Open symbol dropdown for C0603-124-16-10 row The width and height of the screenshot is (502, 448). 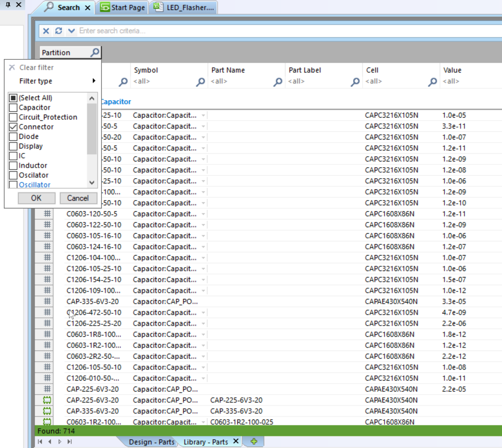click(203, 247)
